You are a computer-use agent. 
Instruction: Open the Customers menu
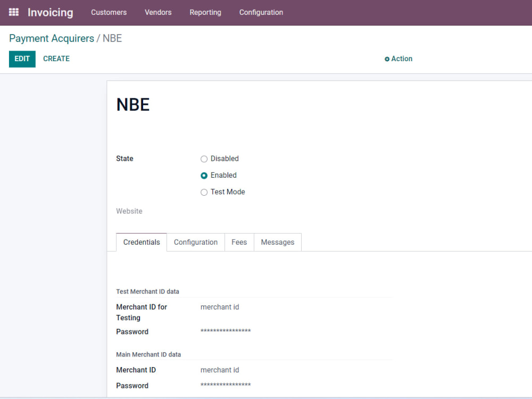tap(109, 12)
